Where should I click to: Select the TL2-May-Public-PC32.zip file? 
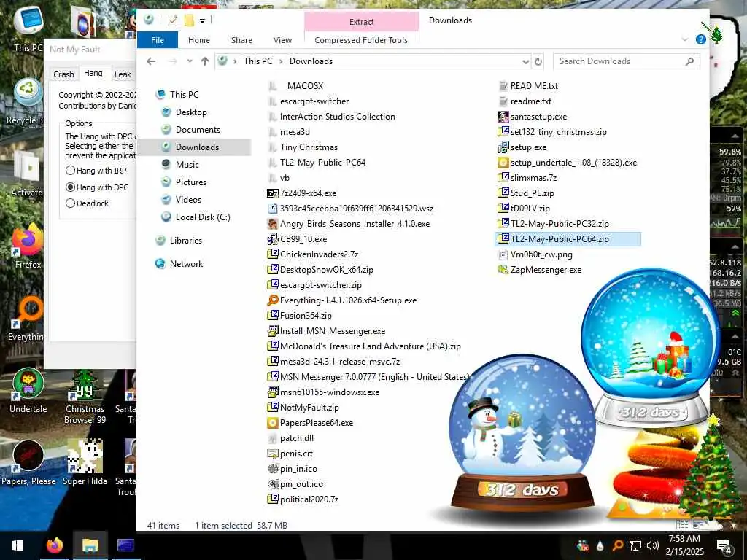click(554, 223)
